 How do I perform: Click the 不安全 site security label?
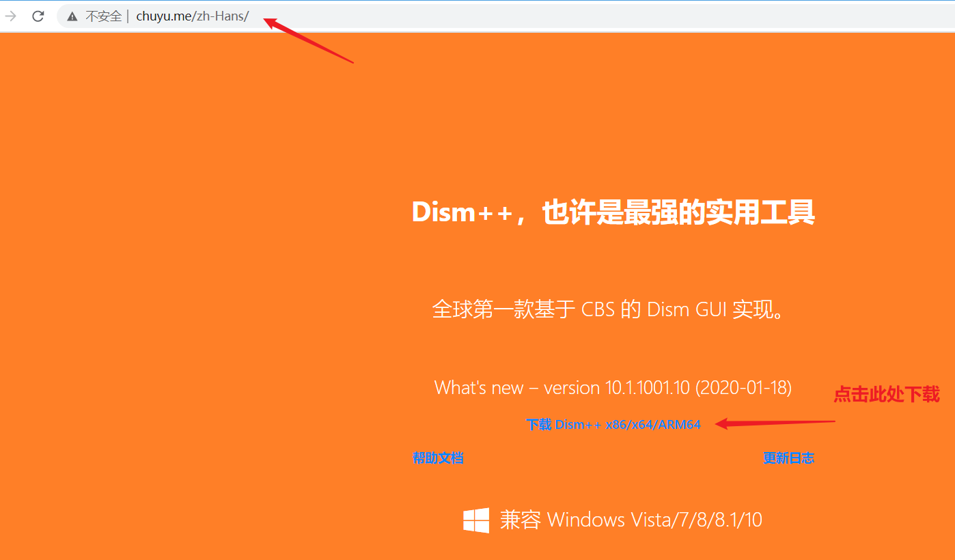point(103,16)
